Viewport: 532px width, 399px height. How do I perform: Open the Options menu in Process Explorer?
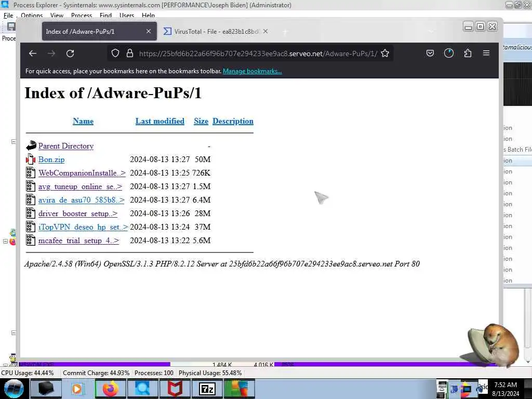pos(32,15)
